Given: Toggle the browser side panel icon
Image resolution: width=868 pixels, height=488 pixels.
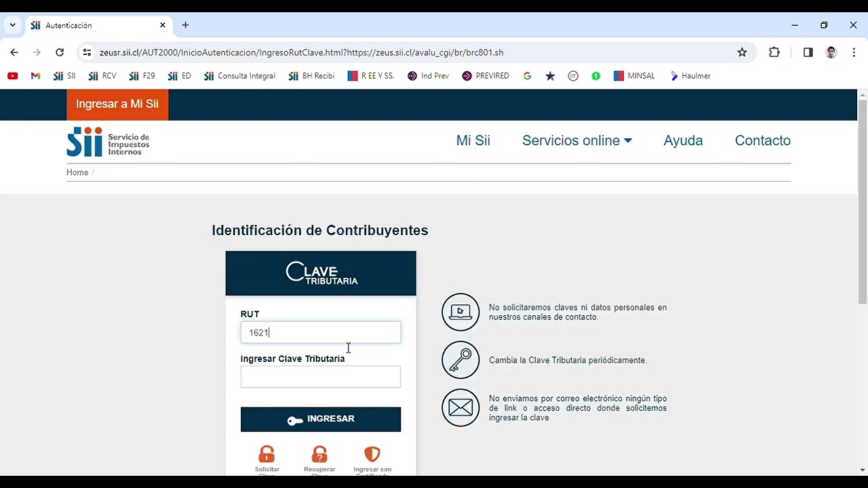Looking at the screenshot, I should tap(808, 52).
